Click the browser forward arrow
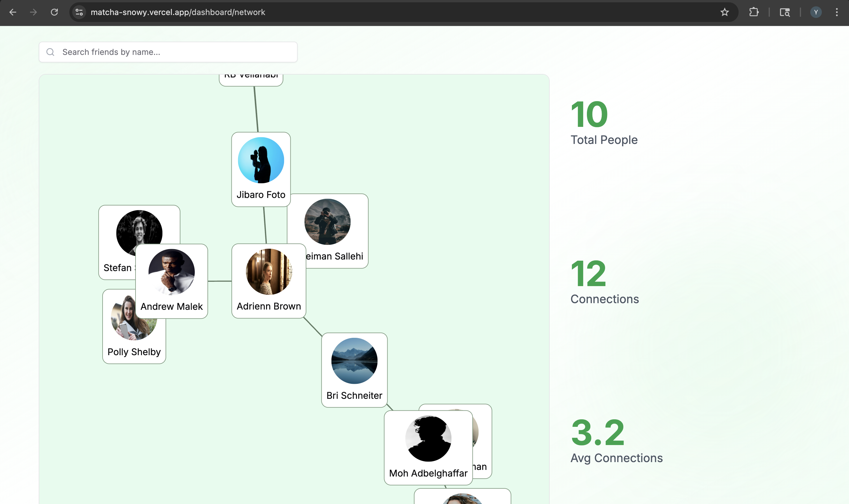The width and height of the screenshot is (849, 504). click(x=33, y=12)
